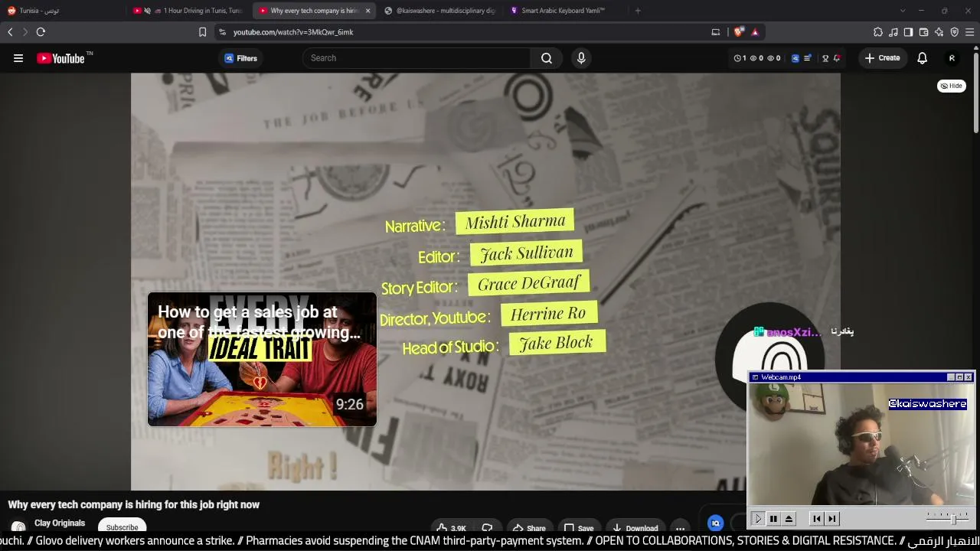Open the extension alert bell with red dot

point(837,58)
